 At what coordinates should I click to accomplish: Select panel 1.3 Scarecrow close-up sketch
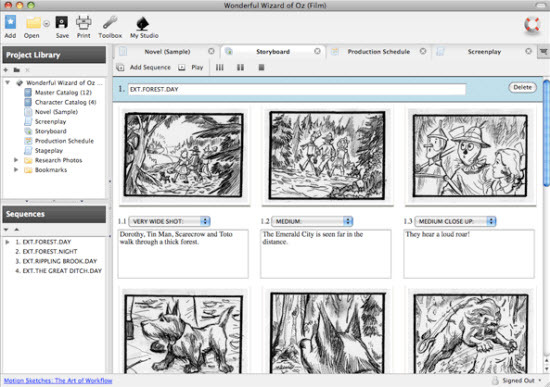(470, 155)
